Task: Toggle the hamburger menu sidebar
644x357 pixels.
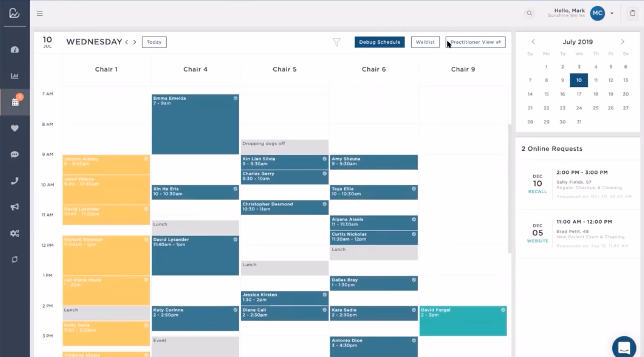Action: click(x=39, y=13)
